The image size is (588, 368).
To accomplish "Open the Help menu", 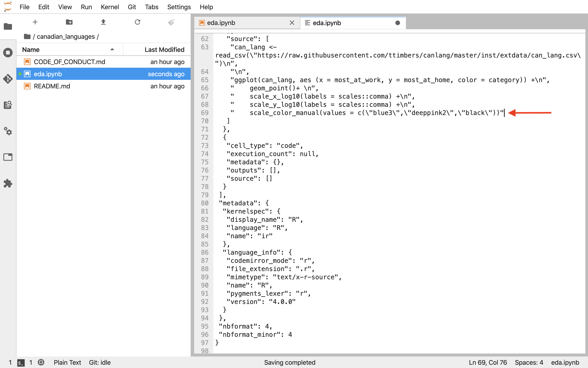I will tap(206, 7).
